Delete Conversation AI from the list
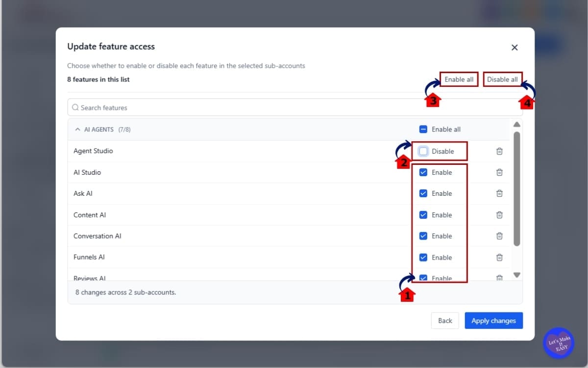Viewport: 588px width, 368px height. point(499,236)
